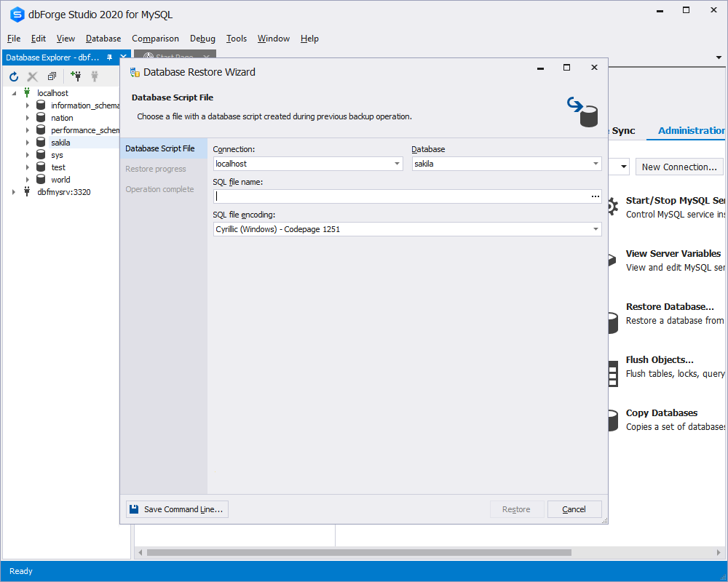Screen dimensions: 728x582
Task: Expand the nation database node
Action: (x=28, y=118)
